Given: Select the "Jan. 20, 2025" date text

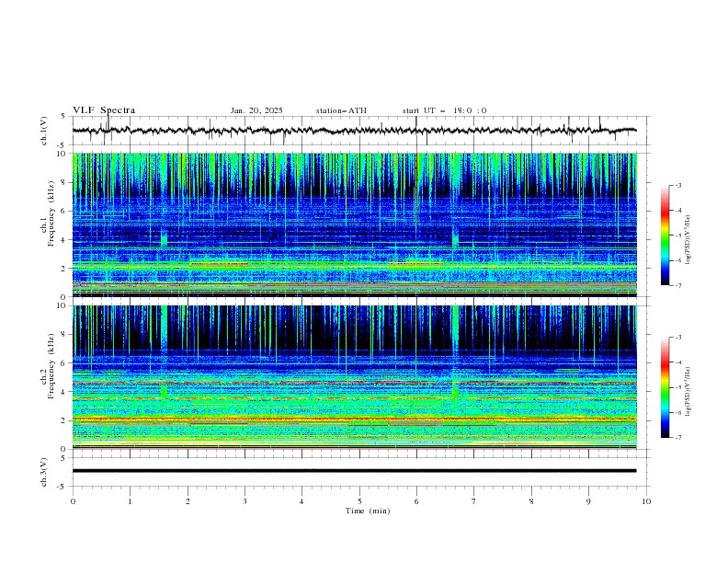Looking at the screenshot, I should point(256,110).
